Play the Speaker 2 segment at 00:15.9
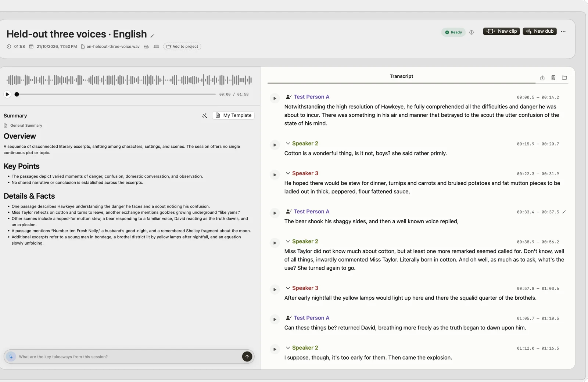Image resolution: width=588 pixels, height=382 pixels. tap(275, 145)
